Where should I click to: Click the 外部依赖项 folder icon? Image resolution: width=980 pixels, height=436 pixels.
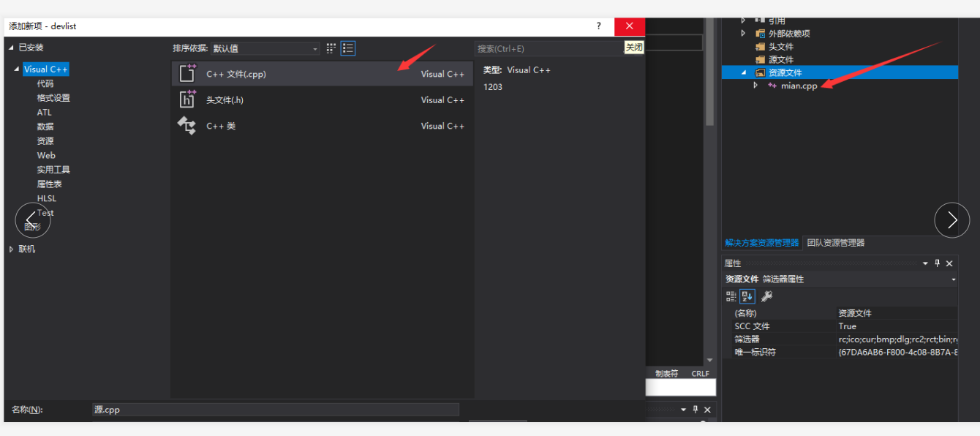pos(761,34)
